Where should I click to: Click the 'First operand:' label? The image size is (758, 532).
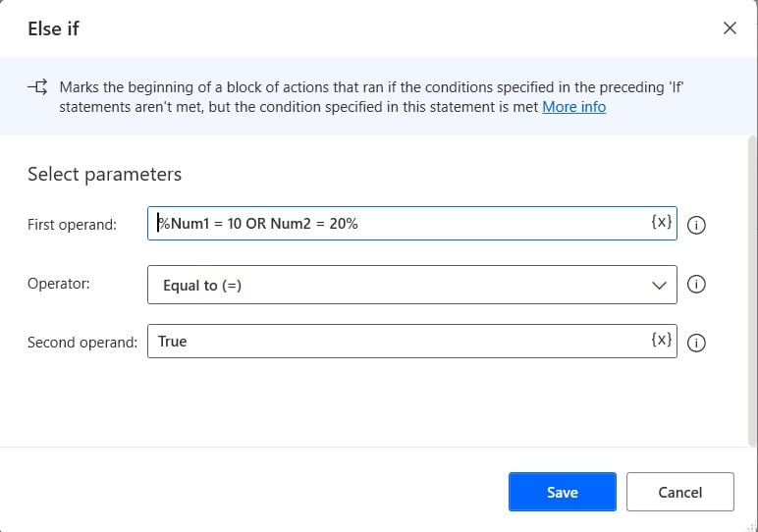click(72, 225)
